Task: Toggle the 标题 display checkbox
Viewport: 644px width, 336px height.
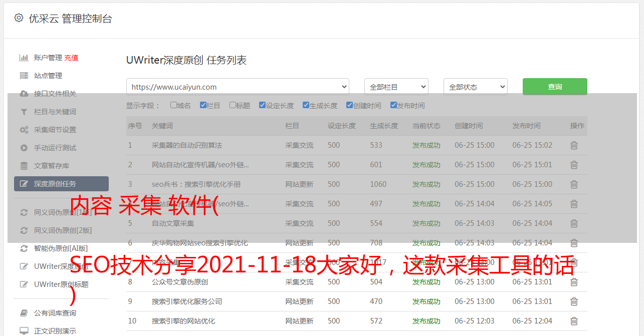Action: (x=233, y=105)
